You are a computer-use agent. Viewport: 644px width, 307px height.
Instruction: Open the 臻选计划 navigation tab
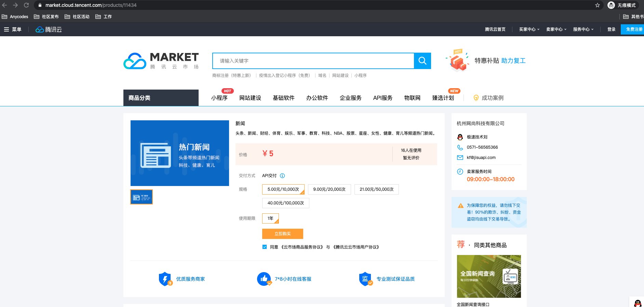point(443,98)
